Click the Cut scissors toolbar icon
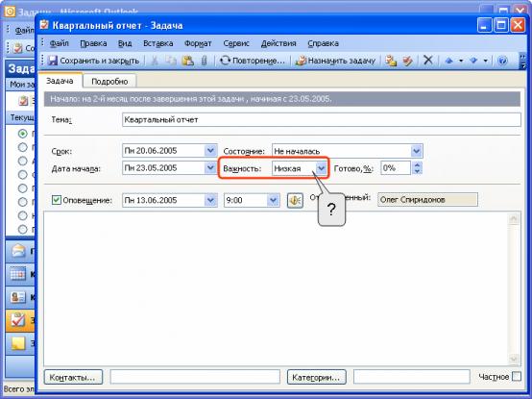 (x=155, y=61)
